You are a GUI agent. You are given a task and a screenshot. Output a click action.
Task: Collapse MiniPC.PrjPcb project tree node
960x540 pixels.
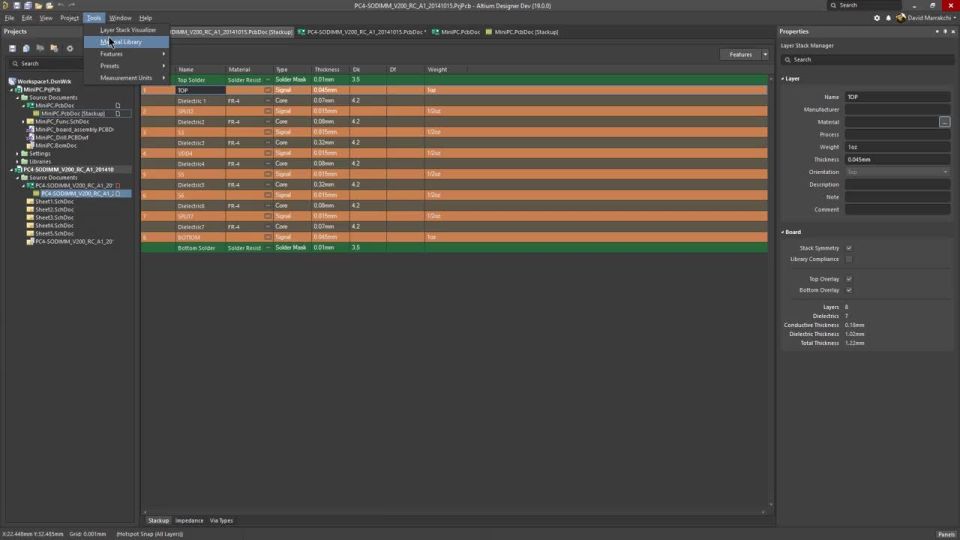point(11,89)
